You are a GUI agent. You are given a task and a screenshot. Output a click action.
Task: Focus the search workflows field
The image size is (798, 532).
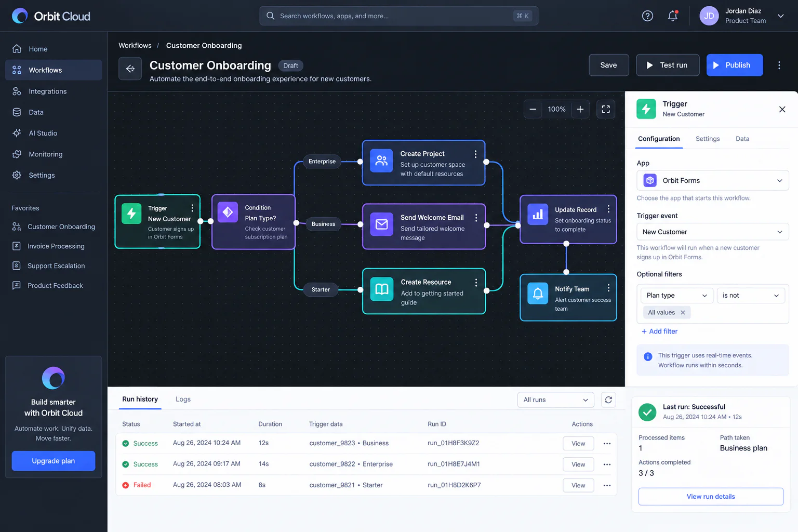pyautogui.click(x=399, y=16)
